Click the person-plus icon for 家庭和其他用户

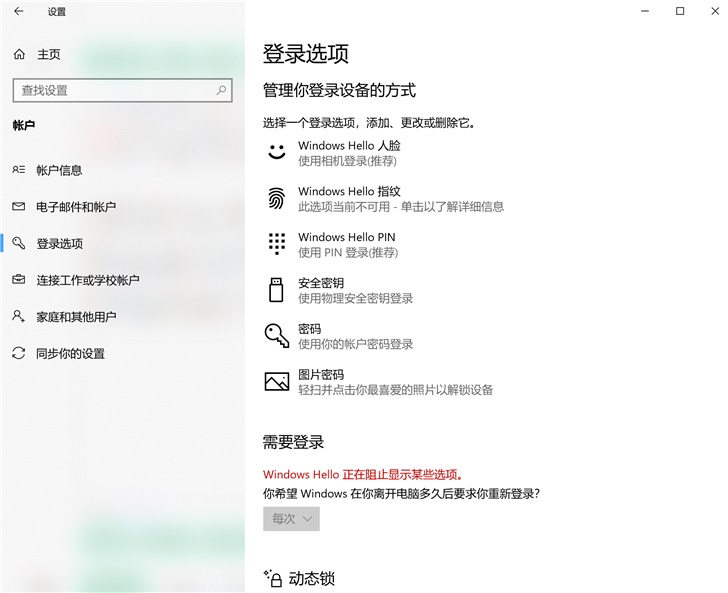[19, 316]
